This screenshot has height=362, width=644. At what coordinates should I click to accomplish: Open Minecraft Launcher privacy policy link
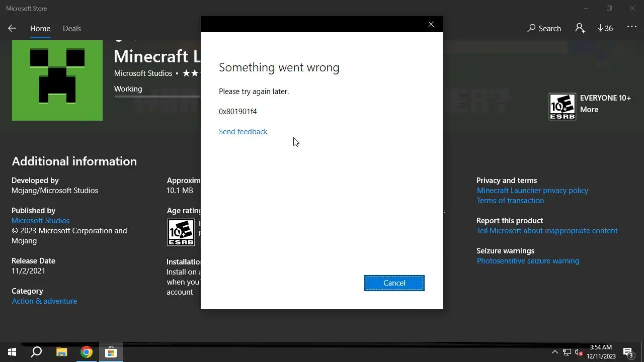coord(532,191)
